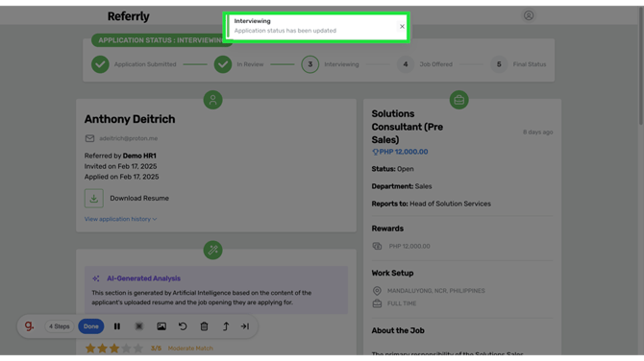Click the Done button
The height and width of the screenshot is (361, 644).
tap(91, 326)
